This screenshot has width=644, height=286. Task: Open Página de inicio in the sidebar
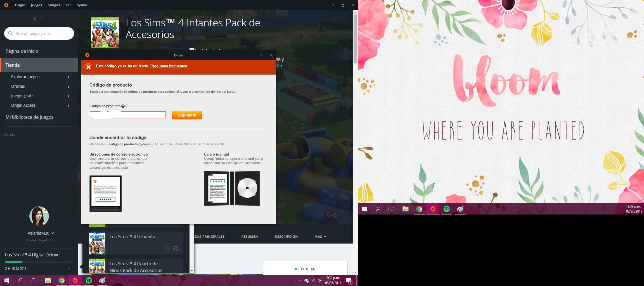[22, 51]
